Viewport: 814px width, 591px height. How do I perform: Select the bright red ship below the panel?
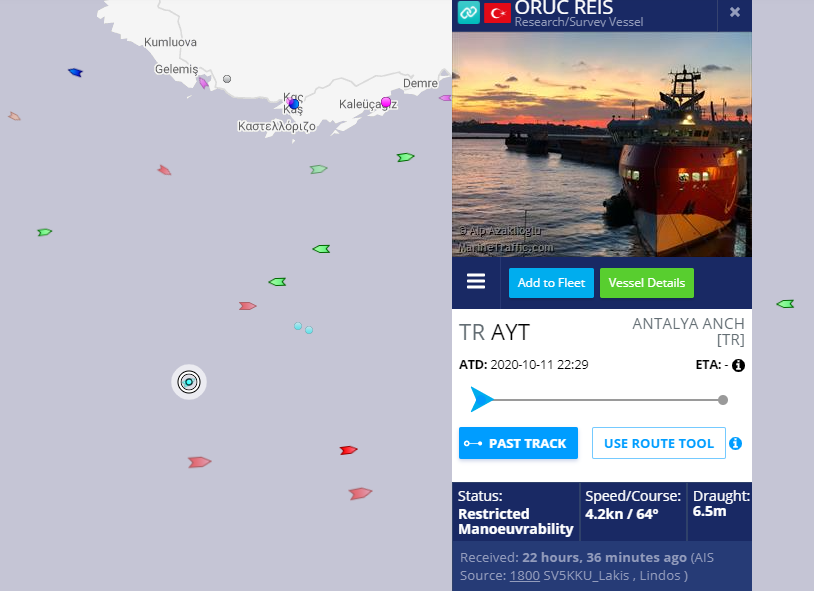tap(348, 450)
